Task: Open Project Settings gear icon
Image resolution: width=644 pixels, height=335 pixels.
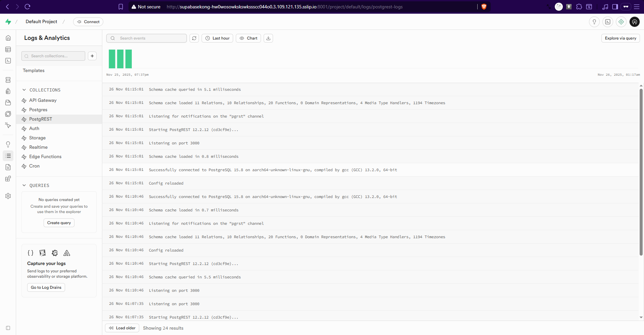Action: point(8,196)
